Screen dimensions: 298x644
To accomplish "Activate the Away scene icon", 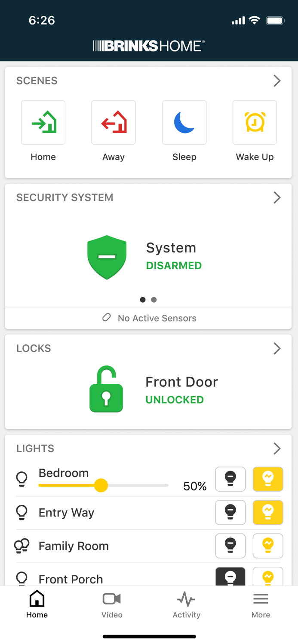I will [x=113, y=122].
